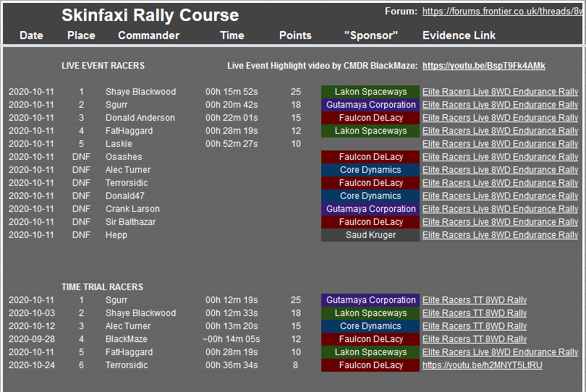Select time cell 00h 22m 01s

pyautogui.click(x=232, y=118)
